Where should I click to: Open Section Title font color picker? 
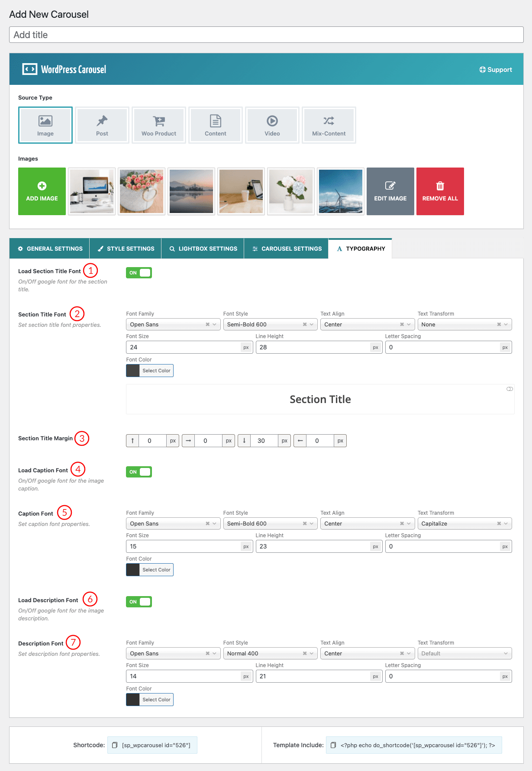tap(150, 371)
